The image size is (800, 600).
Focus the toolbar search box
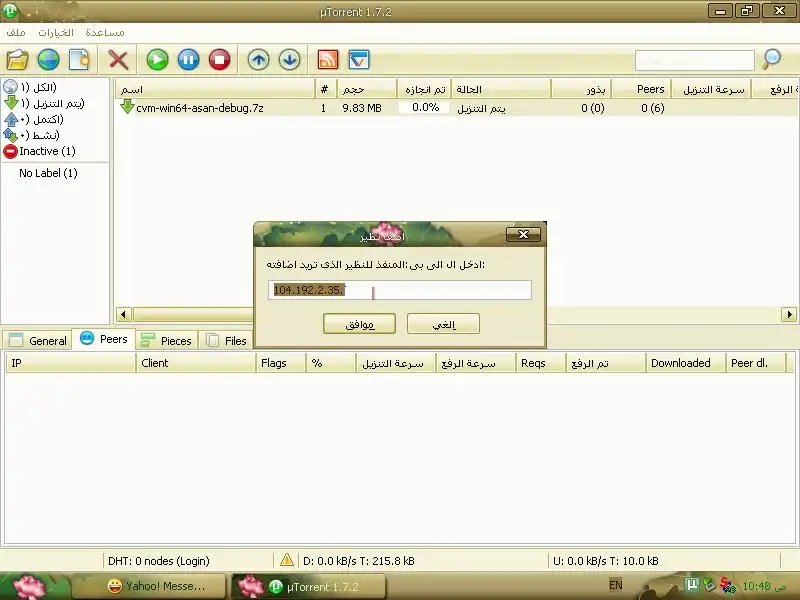694,60
